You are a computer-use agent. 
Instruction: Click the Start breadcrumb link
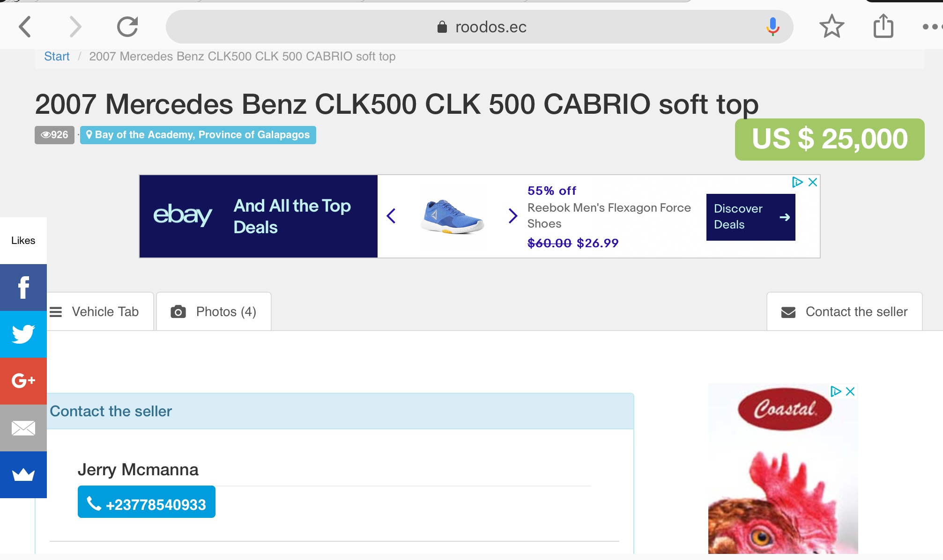click(57, 57)
